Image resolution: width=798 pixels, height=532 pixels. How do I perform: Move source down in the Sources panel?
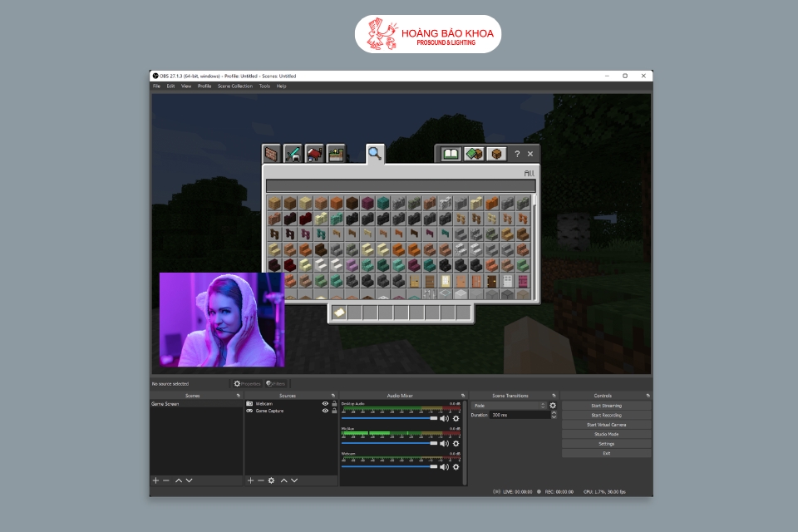(294, 480)
